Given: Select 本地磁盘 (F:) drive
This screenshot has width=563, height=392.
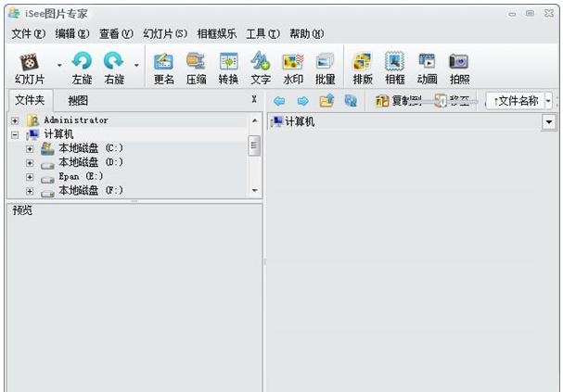Looking at the screenshot, I should [91, 191].
